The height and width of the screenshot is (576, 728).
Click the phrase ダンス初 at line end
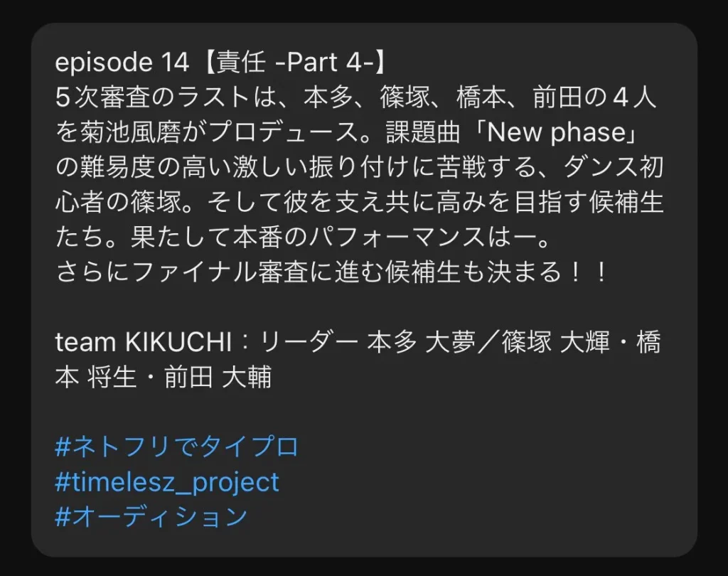[613, 168]
